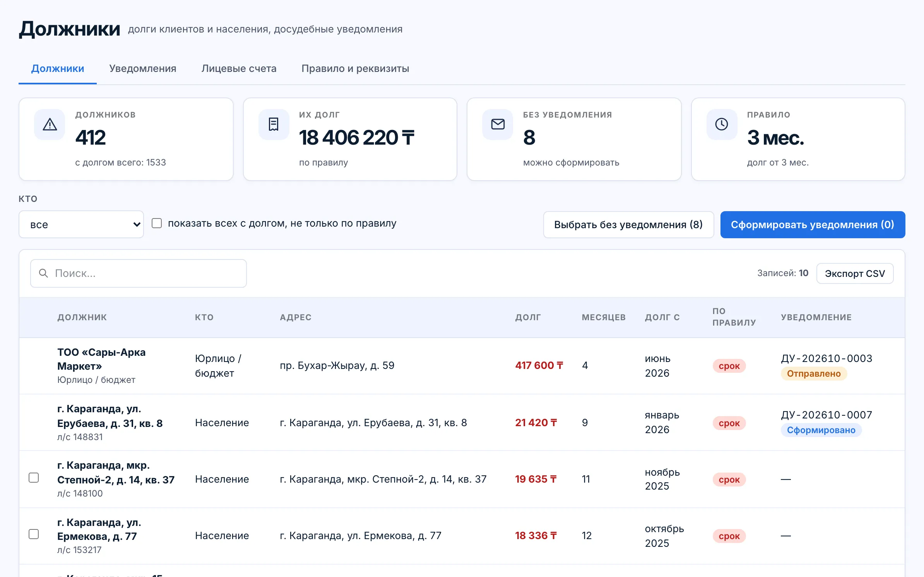Click notification number ДУ-202610-0007
924x577 pixels.
point(826,415)
